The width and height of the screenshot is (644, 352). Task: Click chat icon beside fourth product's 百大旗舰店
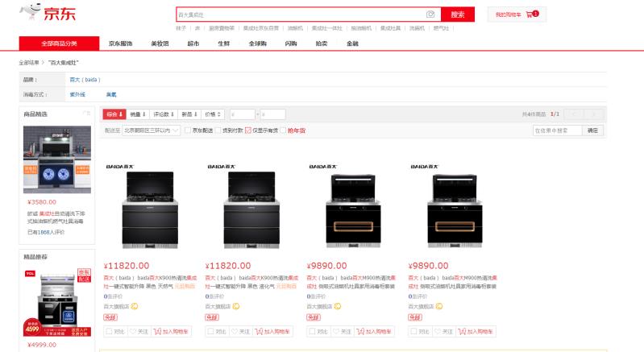pos(439,306)
